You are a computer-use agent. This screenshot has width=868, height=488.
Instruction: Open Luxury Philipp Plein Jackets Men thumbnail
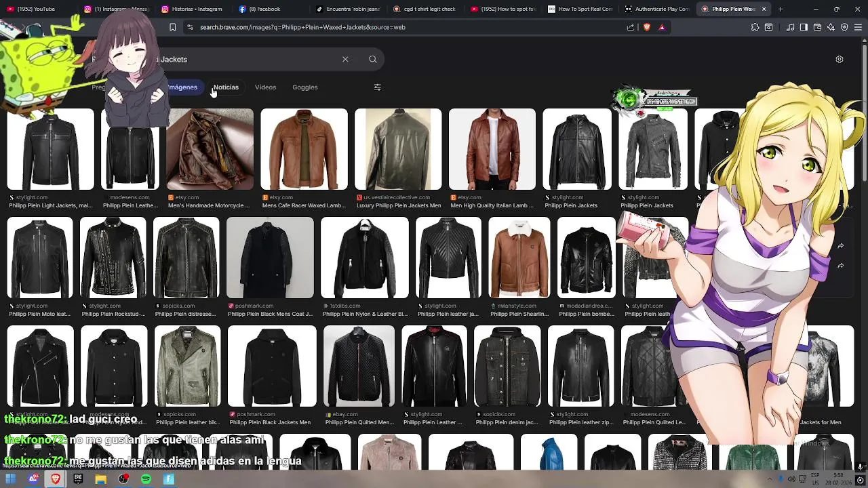pyautogui.click(x=398, y=149)
